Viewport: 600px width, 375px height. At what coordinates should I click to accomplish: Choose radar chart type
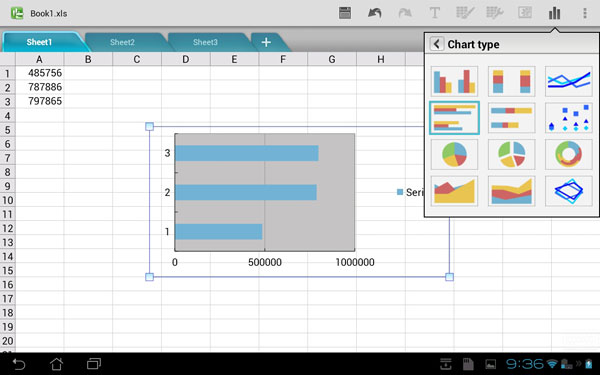click(569, 191)
